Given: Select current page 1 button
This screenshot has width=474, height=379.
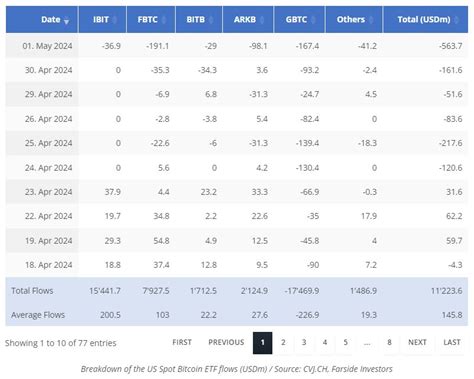Looking at the screenshot, I should tap(263, 343).
